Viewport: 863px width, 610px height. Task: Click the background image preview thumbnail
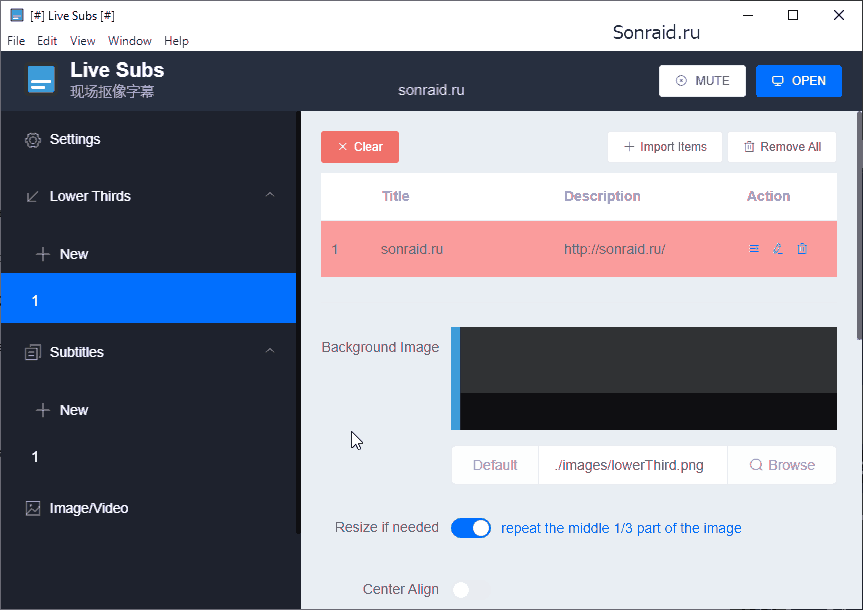click(x=644, y=379)
